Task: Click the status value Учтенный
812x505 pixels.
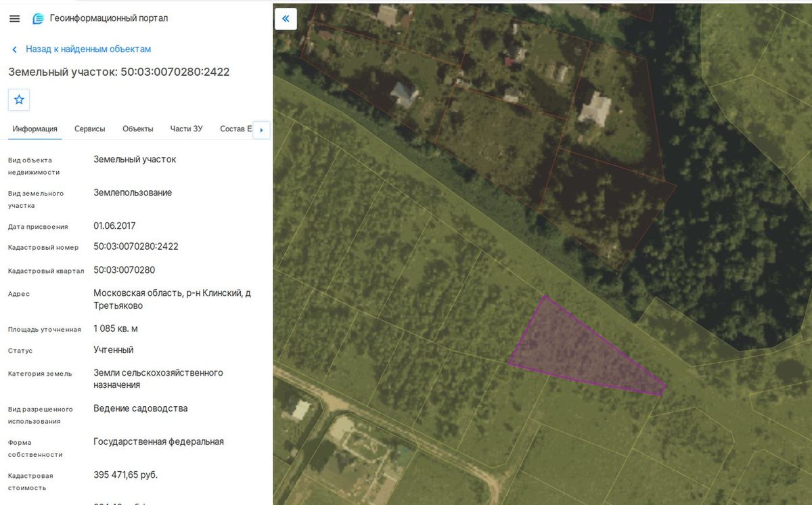Action: [x=114, y=350]
